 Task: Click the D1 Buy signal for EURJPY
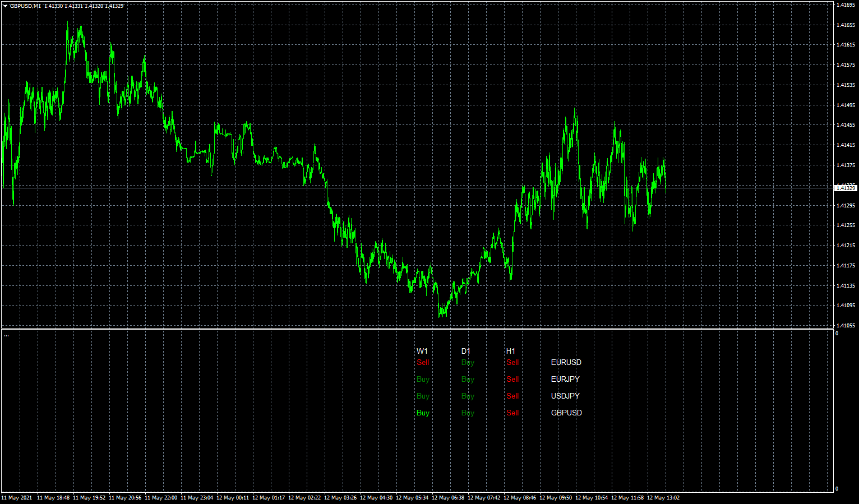tap(468, 379)
